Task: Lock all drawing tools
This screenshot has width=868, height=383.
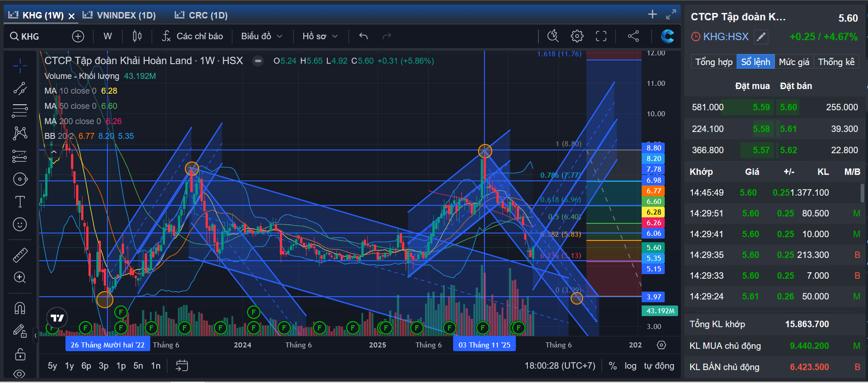Action: (x=20, y=354)
